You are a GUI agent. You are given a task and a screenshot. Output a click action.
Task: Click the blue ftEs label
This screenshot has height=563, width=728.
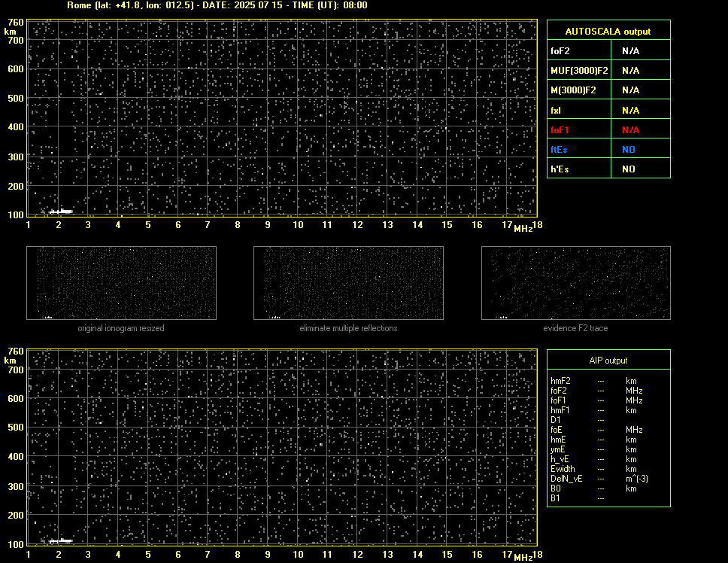(559, 150)
